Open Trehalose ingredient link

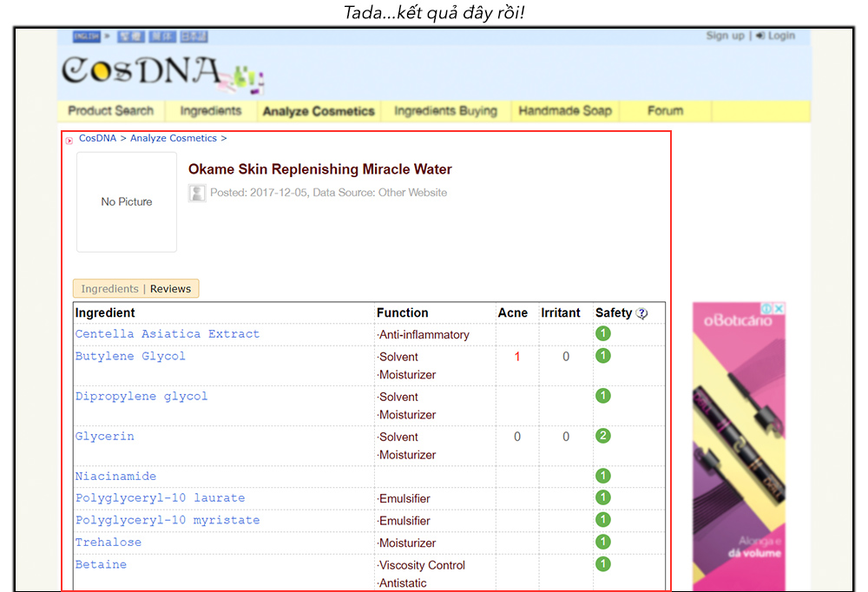[x=108, y=543]
